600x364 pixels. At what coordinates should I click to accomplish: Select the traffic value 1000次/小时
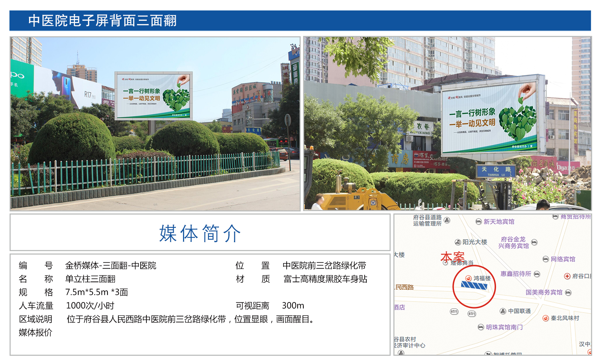click(90, 305)
